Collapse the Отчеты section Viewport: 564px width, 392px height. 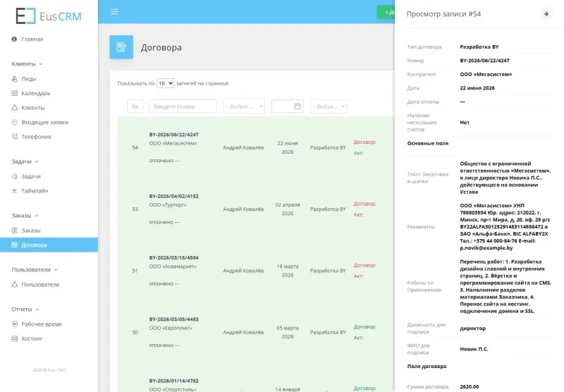tap(25, 310)
